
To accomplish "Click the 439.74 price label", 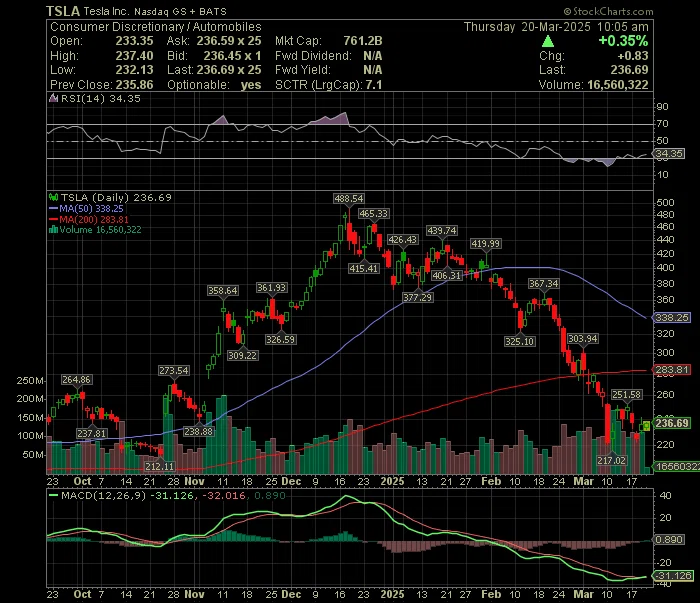I will [442, 230].
